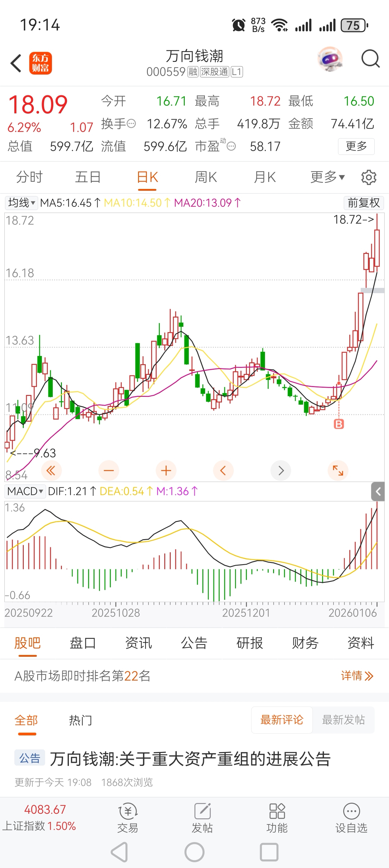Tap the MA5:16.45 value
The height and width of the screenshot is (868, 389).
pyautogui.click(x=70, y=203)
